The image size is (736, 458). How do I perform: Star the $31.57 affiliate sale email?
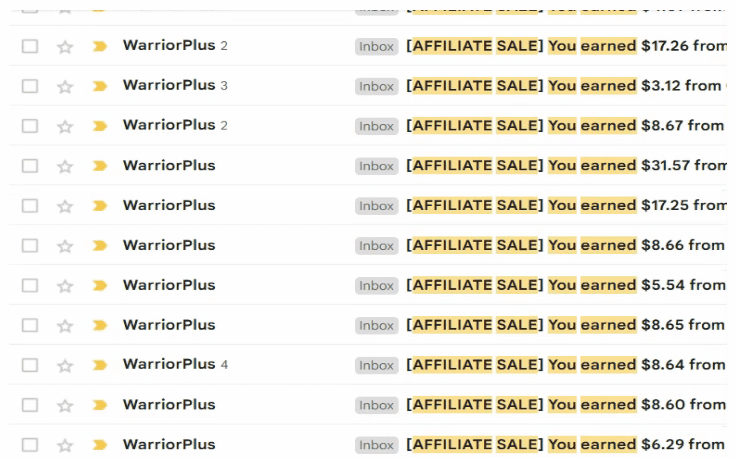tap(65, 167)
